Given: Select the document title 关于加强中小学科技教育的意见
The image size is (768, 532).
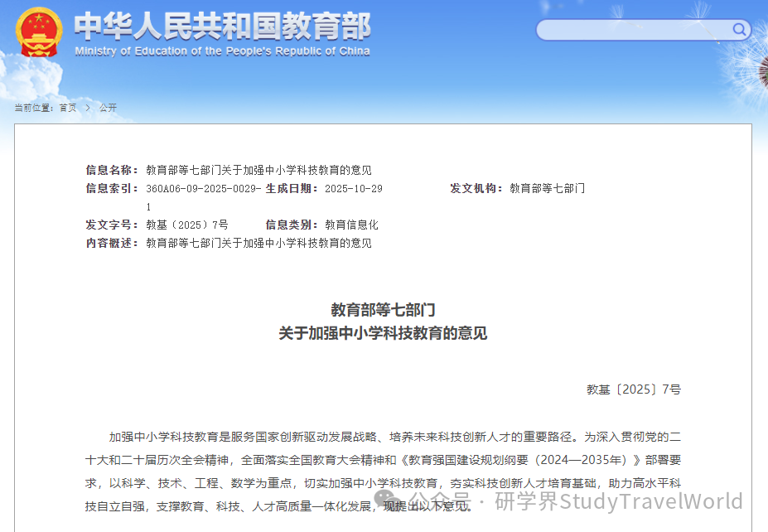Looking at the screenshot, I should pos(384,330).
